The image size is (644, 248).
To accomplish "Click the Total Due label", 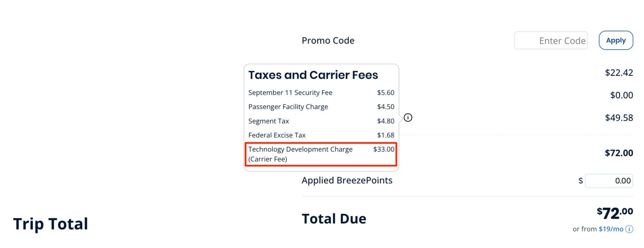I will point(334,218).
